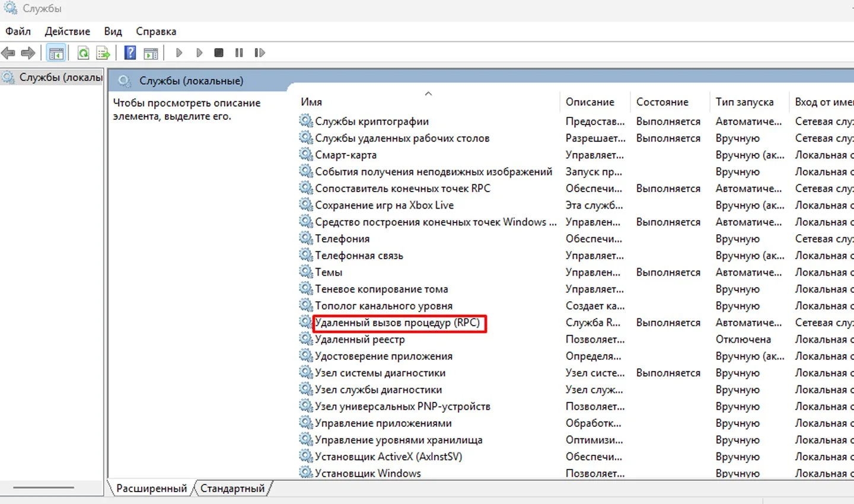Open the Действие menu
This screenshot has width=854, height=504.
(68, 31)
